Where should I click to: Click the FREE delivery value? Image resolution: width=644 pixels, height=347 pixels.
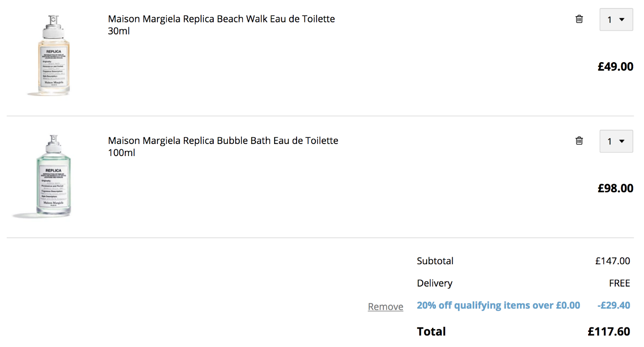tap(619, 284)
